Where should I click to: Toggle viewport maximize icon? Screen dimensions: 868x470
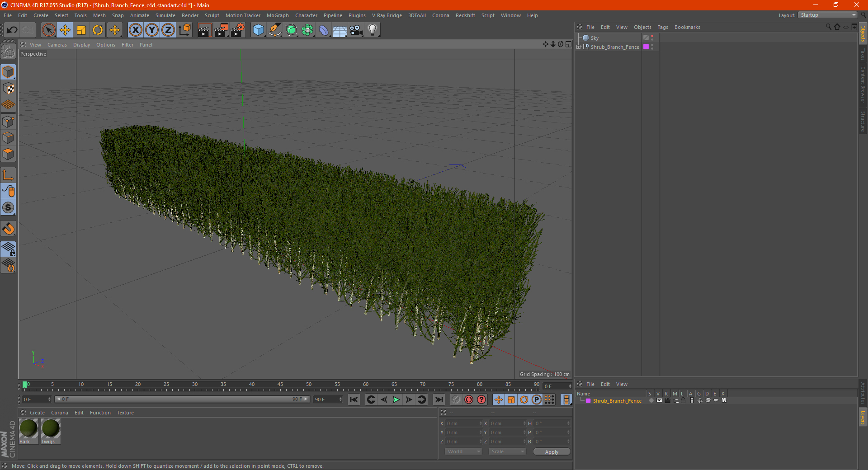tap(568, 44)
